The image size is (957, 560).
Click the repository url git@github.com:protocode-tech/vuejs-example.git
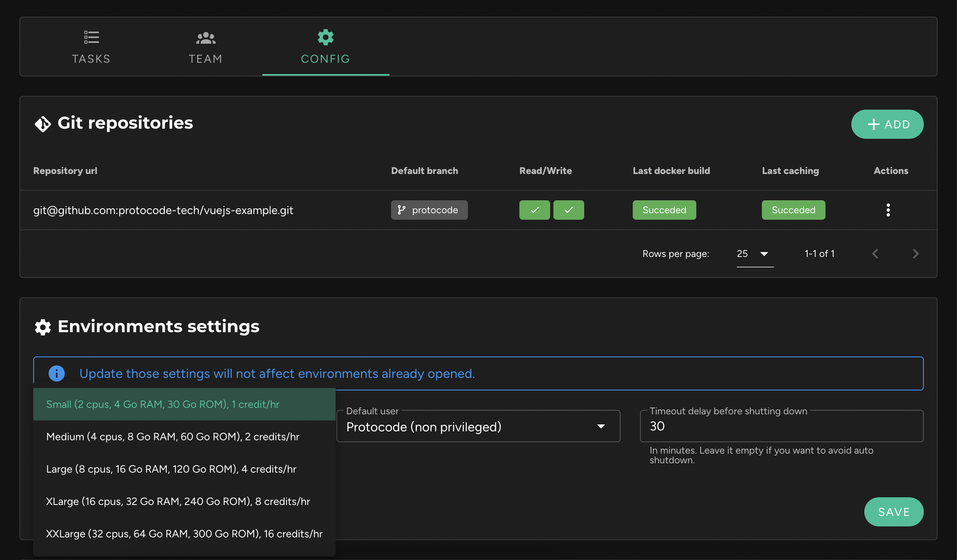tap(163, 210)
